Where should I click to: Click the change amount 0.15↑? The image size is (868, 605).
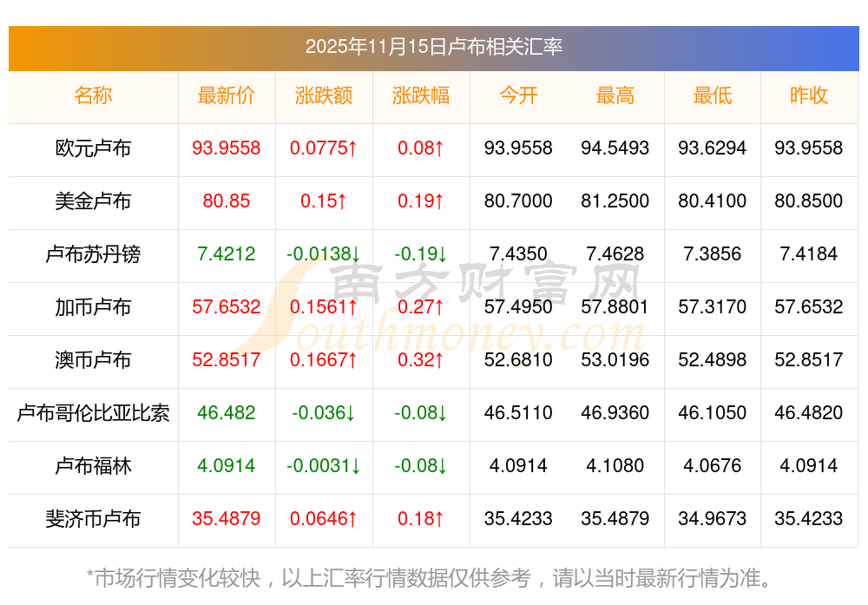coord(324,201)
